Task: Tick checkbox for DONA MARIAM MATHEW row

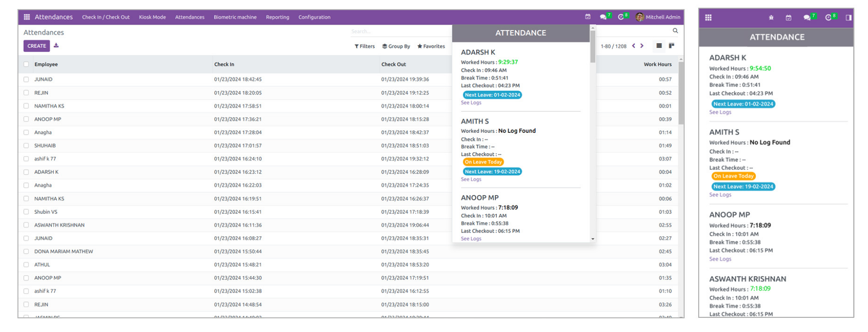Action: pyautogui.click(x=26, y=251)
